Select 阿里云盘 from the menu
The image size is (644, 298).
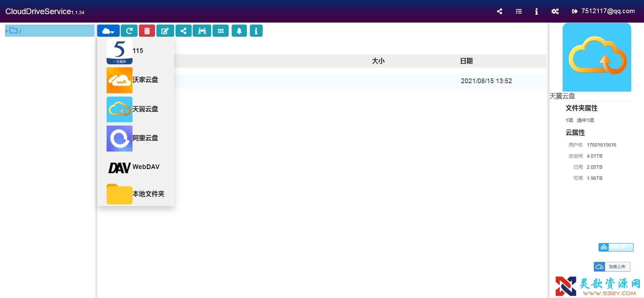click(136, 138)
